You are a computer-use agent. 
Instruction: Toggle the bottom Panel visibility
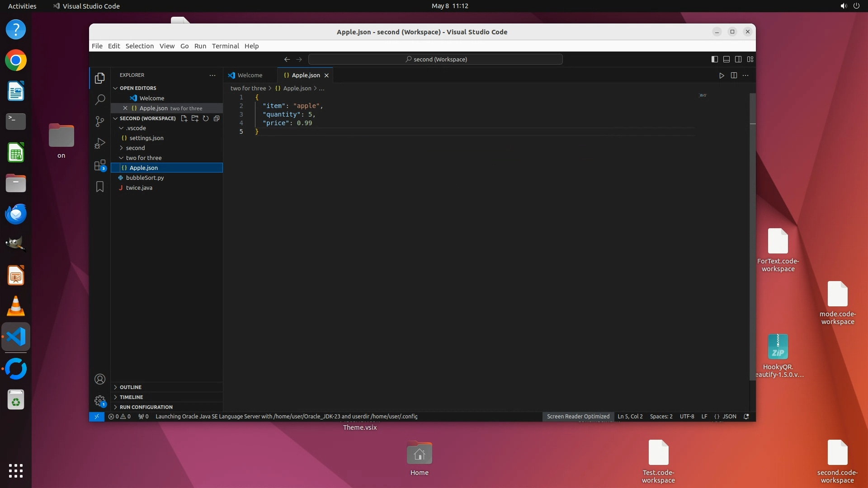726,59
